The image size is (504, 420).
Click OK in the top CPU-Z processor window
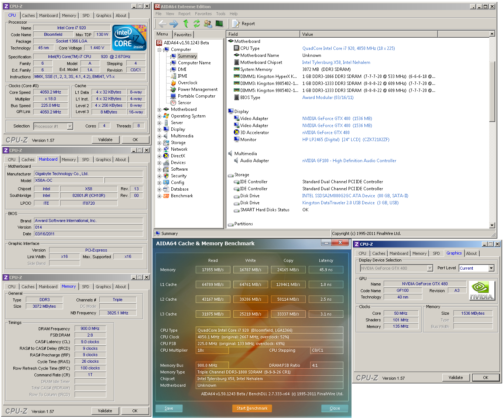pos(135,140)
